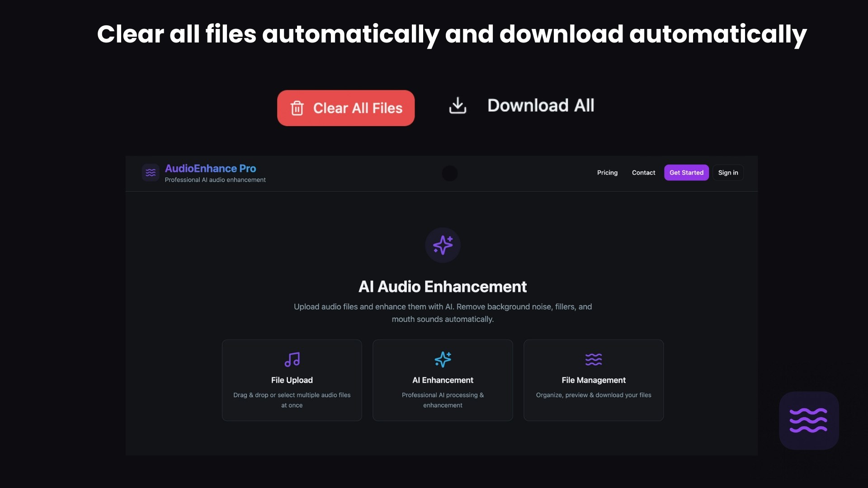Click the AI Audio Enhancement heading
The width and height of the screenshot is (868, 488).
443,286
